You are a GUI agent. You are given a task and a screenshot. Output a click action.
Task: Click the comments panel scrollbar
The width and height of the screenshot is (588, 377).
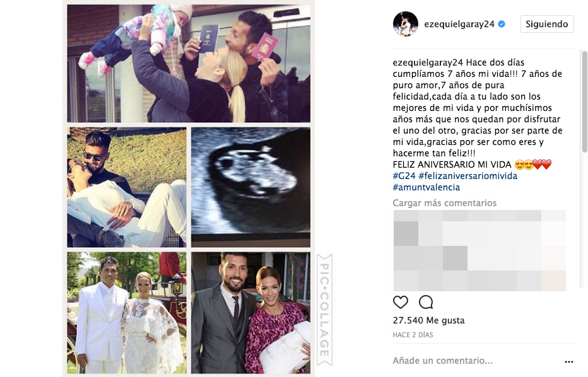pyautogui.click(x=584, y=102)
